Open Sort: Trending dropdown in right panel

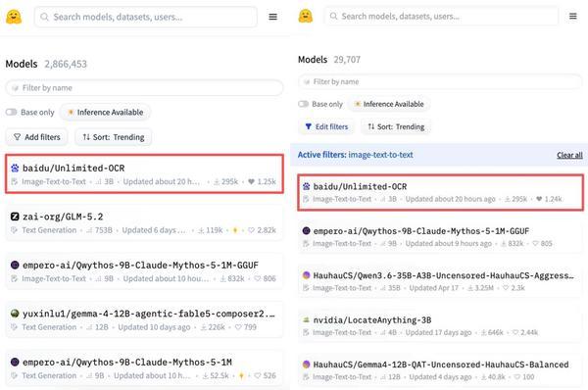(396, 126)
